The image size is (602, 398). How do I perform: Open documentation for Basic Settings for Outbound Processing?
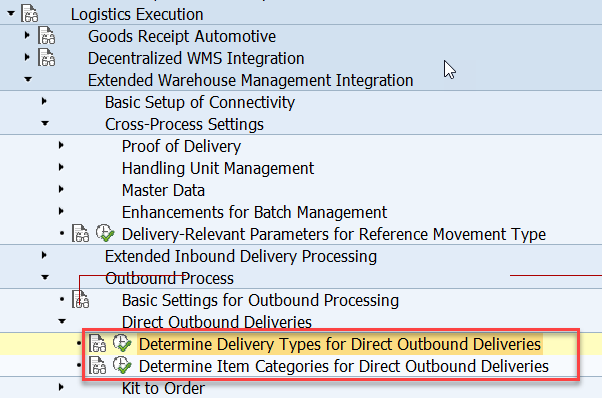click(80, 299)
